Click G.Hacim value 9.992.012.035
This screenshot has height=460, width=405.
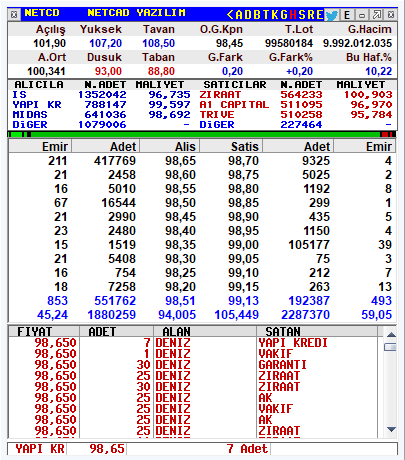[357, 43]
